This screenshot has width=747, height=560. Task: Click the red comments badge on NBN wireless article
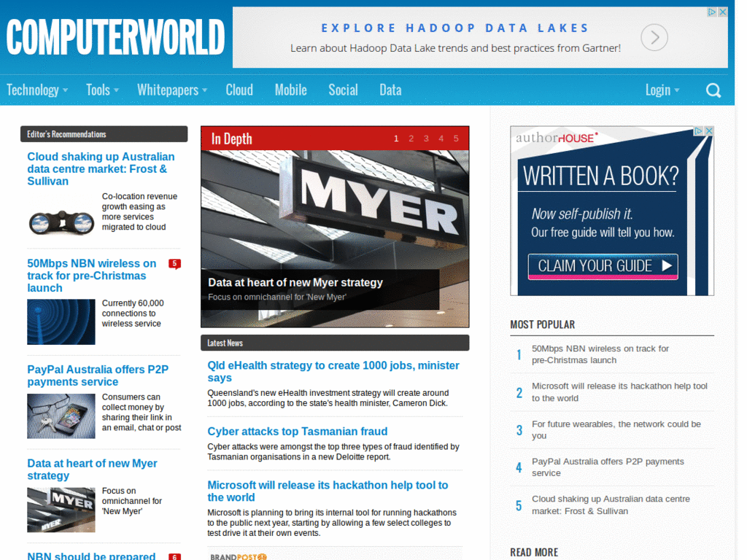tap(174, 264)
